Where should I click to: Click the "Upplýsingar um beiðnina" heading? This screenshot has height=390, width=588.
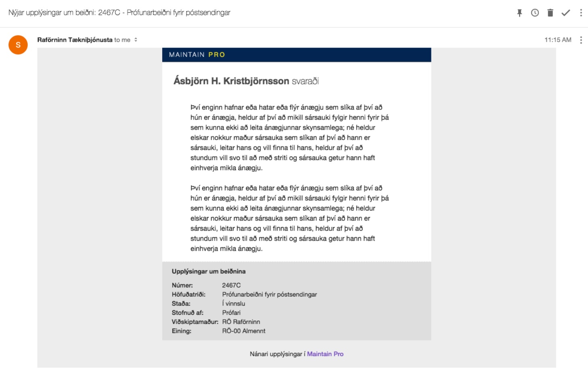click(x=208, y=271)
